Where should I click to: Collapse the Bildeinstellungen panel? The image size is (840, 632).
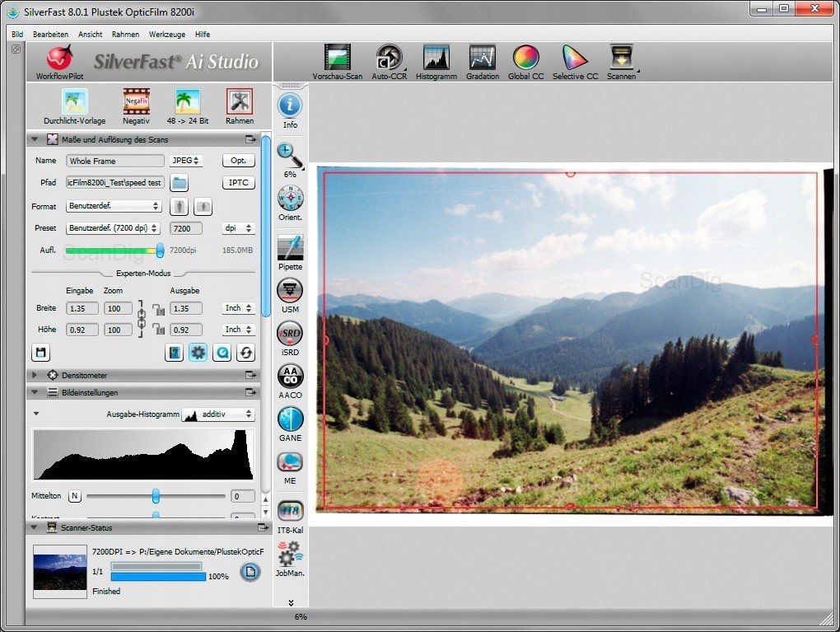pos(36,393)
